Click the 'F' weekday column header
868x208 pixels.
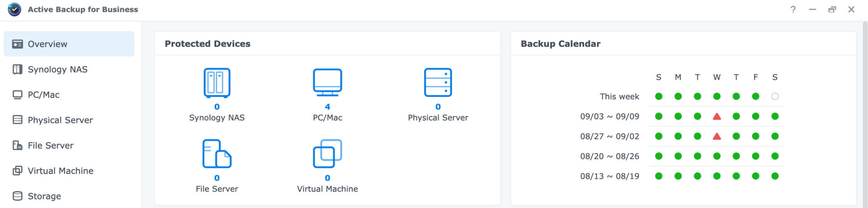click(x=755, y=77)
